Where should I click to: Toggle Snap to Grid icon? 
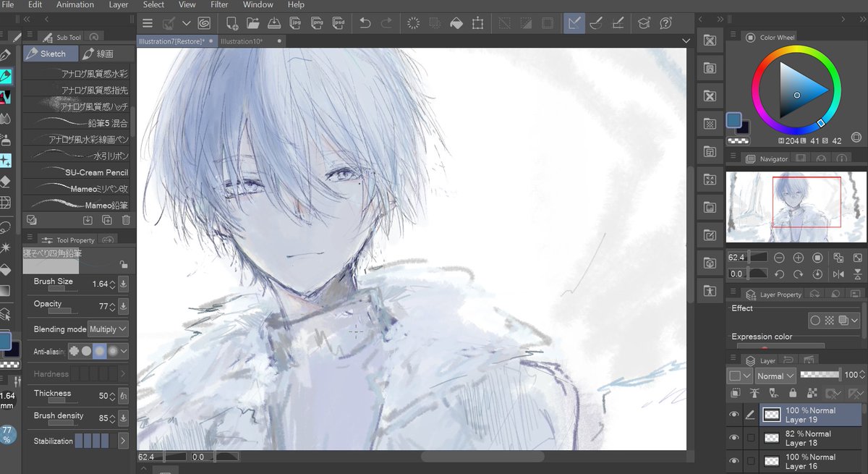(618, 23)
